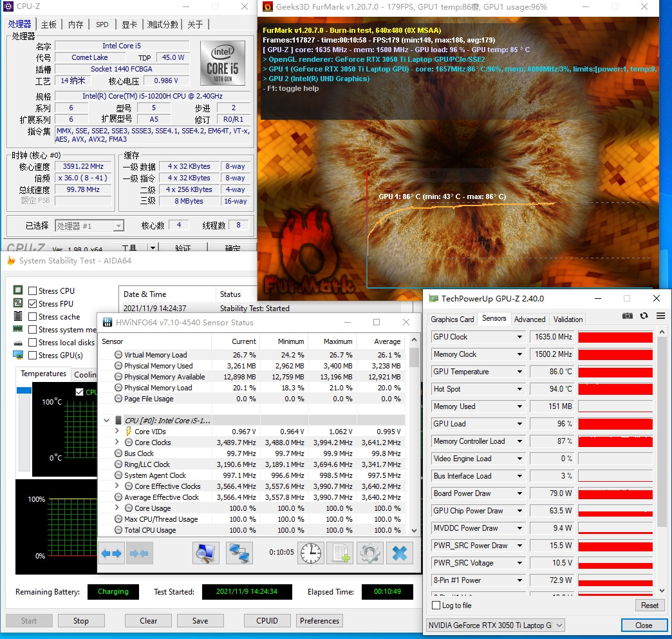This screenshot has height=639, width=672.
Task: Open the GPU selection dropdown in GPU-Z
Action: coord(559,625)
